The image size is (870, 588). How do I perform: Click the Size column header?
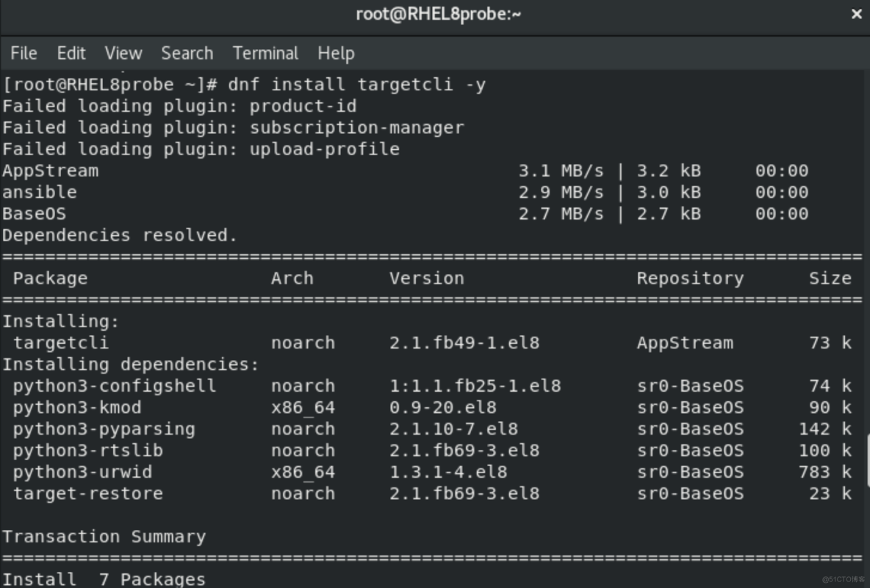coord(830,278)
